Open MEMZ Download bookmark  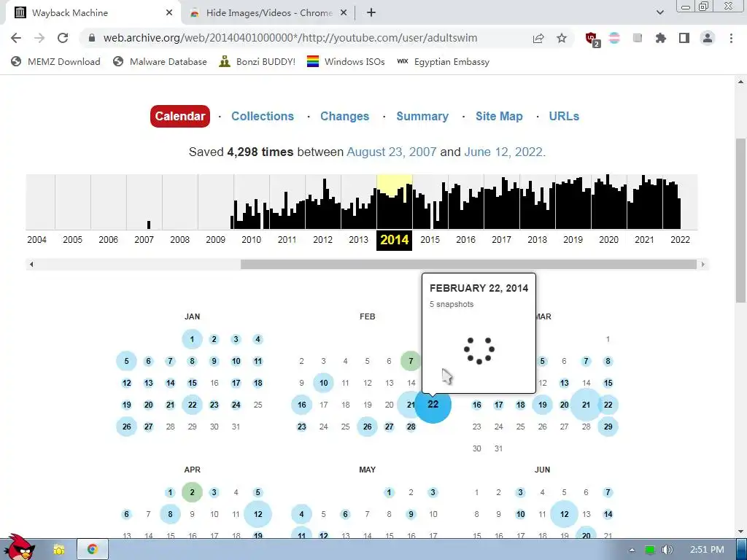(55, 61)
